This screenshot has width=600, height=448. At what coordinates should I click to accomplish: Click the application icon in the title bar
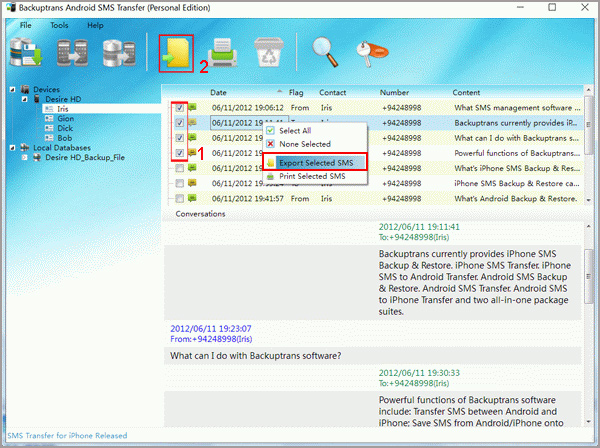point(11,7)
